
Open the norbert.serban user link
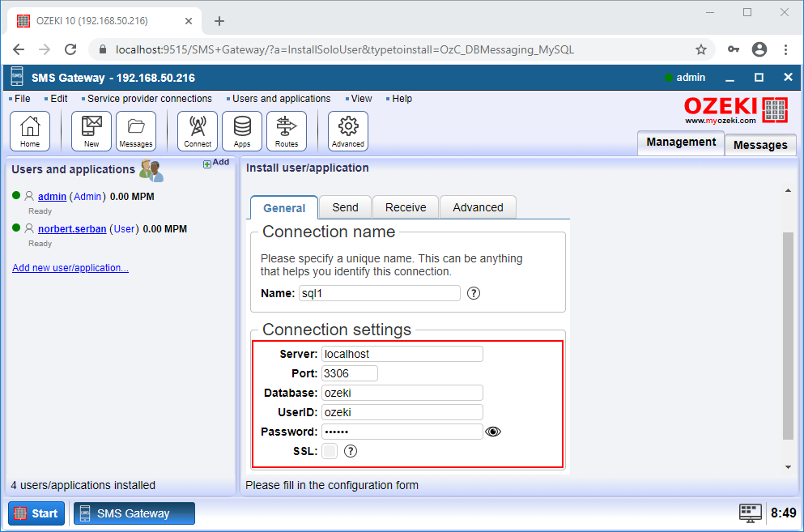(x=71, y=228)
